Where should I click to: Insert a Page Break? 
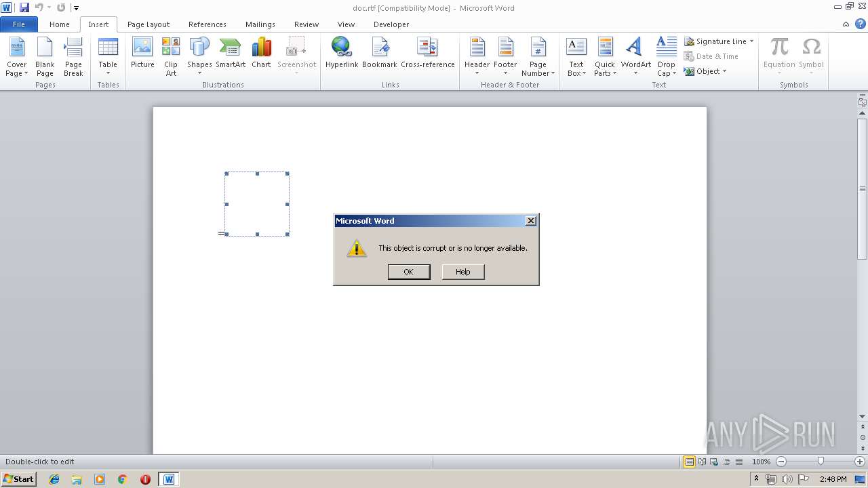coord(73,57)
